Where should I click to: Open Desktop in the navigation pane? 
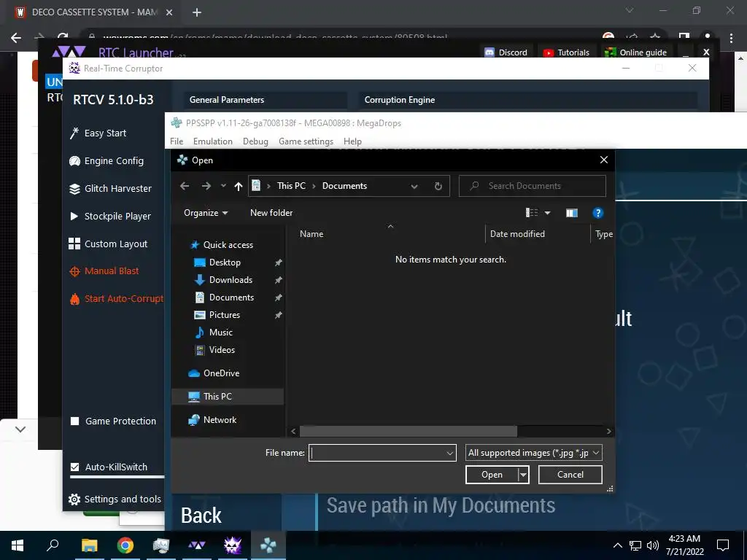point(225,262)
